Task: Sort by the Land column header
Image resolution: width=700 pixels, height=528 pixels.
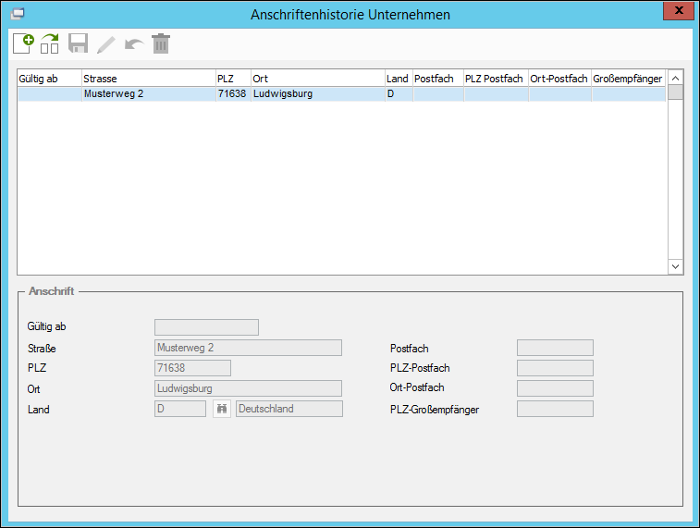Action: (399, 79)
